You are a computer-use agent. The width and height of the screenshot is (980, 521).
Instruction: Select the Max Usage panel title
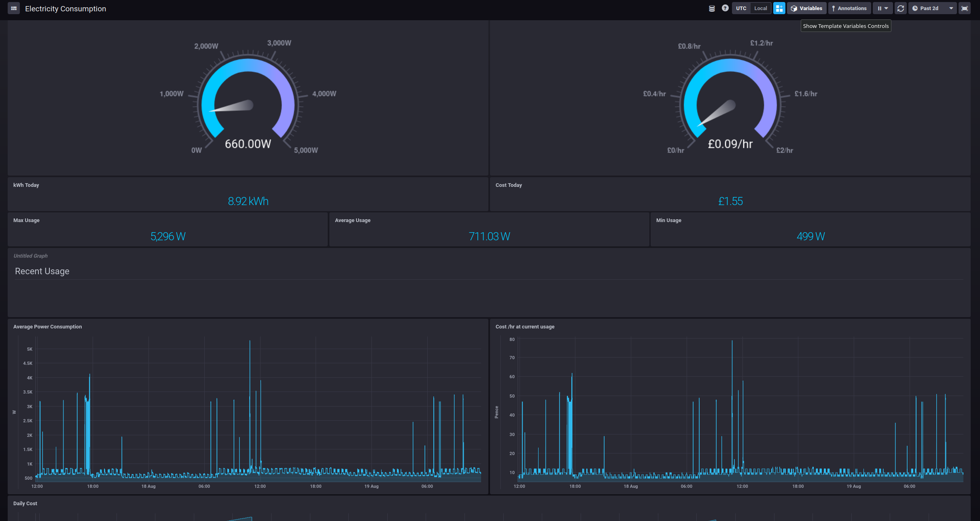(x=26, y=220)
